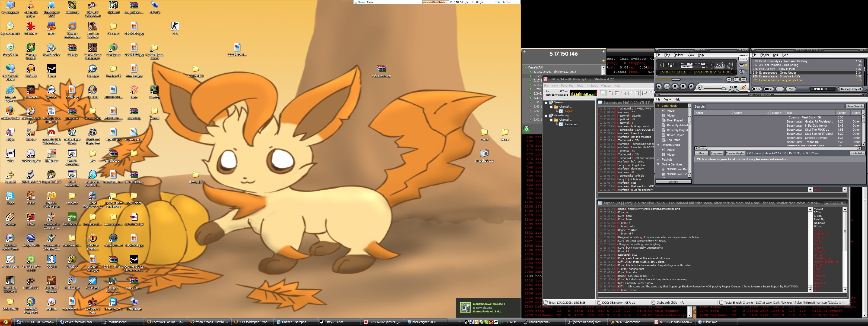868x326 pixels.
Task: Open the VLC media player desktop icon
Action: pyautogui.click(x=31, y=9)
